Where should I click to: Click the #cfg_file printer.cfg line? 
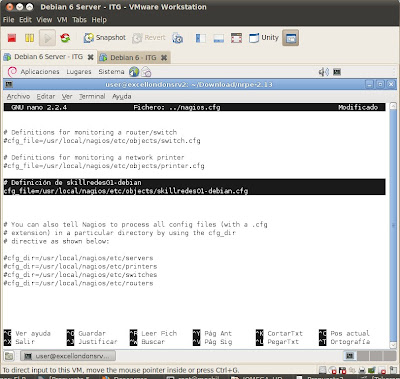pos(104,166)
